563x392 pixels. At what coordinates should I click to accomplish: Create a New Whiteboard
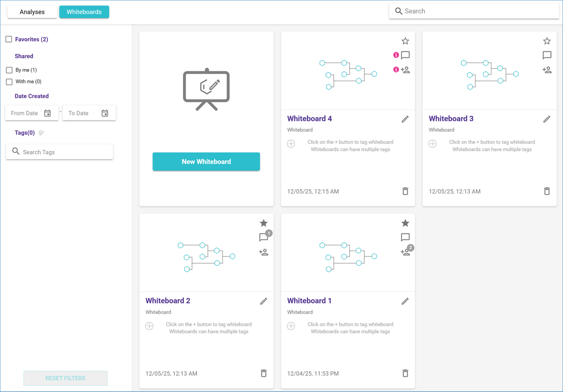206,162
